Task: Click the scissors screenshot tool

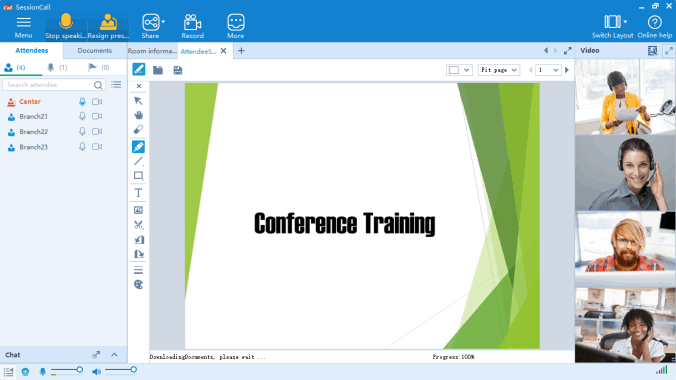Action: (x=138, y=225)
